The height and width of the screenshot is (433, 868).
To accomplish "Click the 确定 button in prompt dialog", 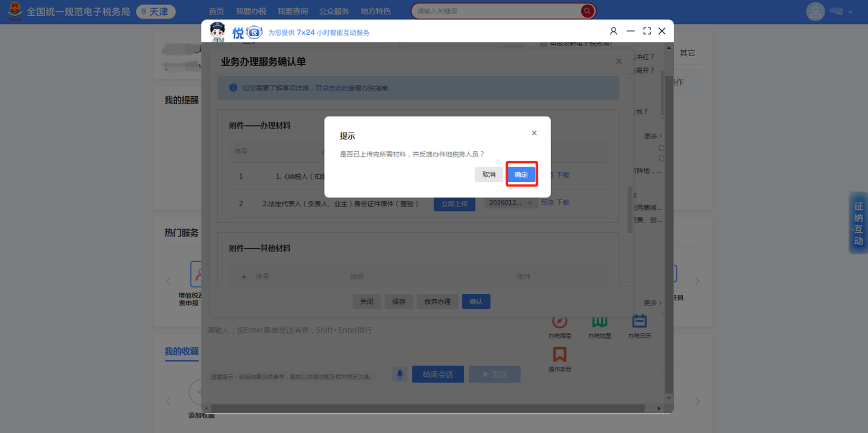I will (521, 175).
